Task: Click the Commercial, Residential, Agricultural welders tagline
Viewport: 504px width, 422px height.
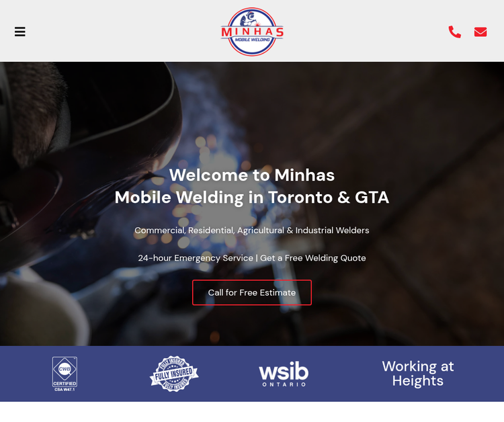Action: pyautogui.click(x=252, y=230)
